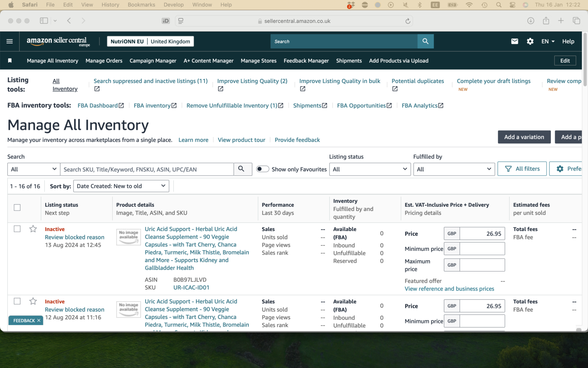
Task: Click the SKU/Title inventory search field
Action: coord(147,169)
